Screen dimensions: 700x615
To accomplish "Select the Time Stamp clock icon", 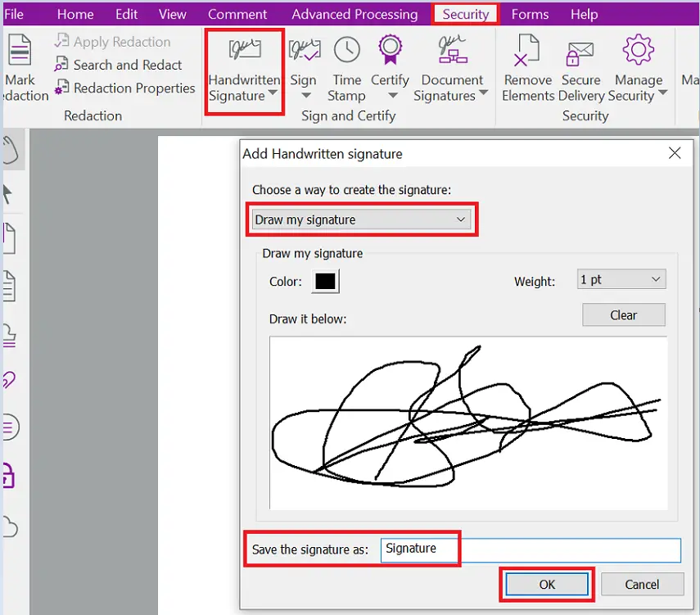I will [347, 50].
